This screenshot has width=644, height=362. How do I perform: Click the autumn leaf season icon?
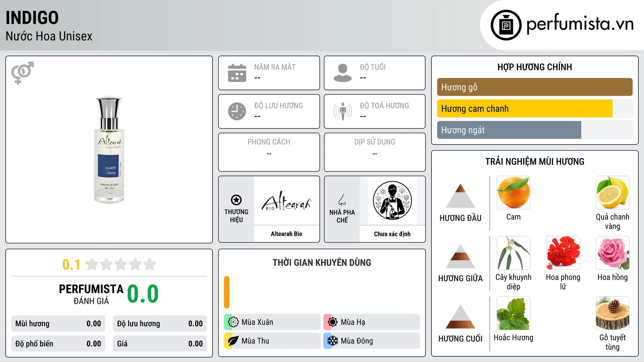tap(233, 341)
